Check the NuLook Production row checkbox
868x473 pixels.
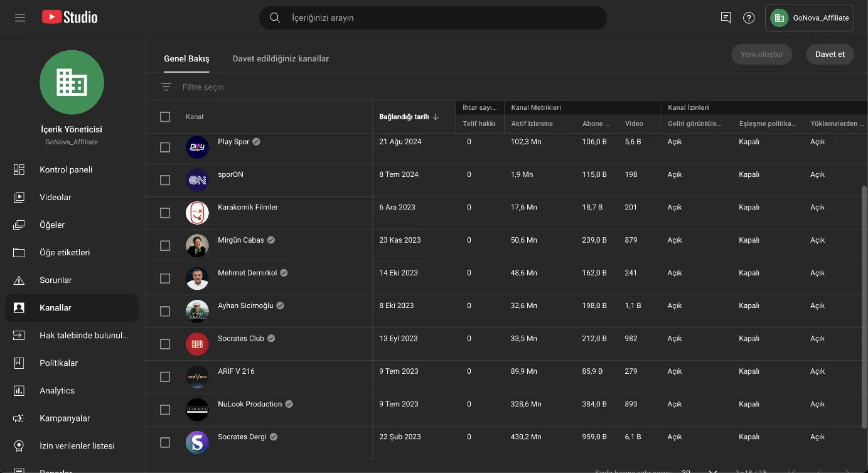[165, 410]
